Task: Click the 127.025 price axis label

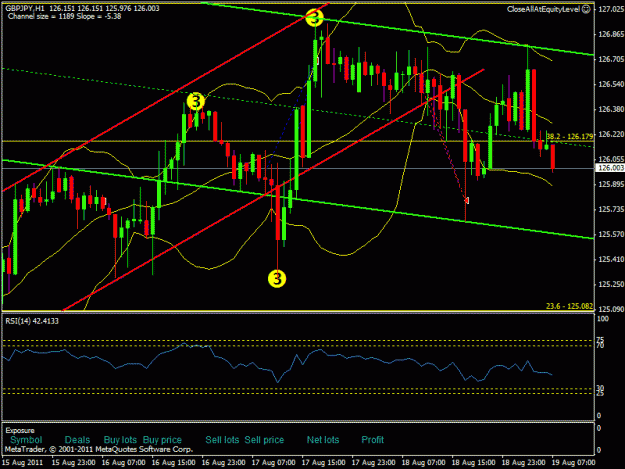Action: click(610, 9)
